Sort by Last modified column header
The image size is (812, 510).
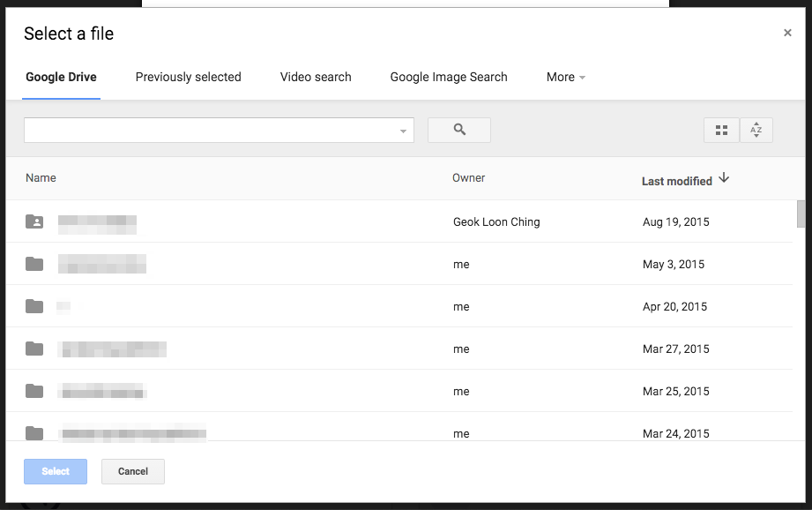point(677,181)
